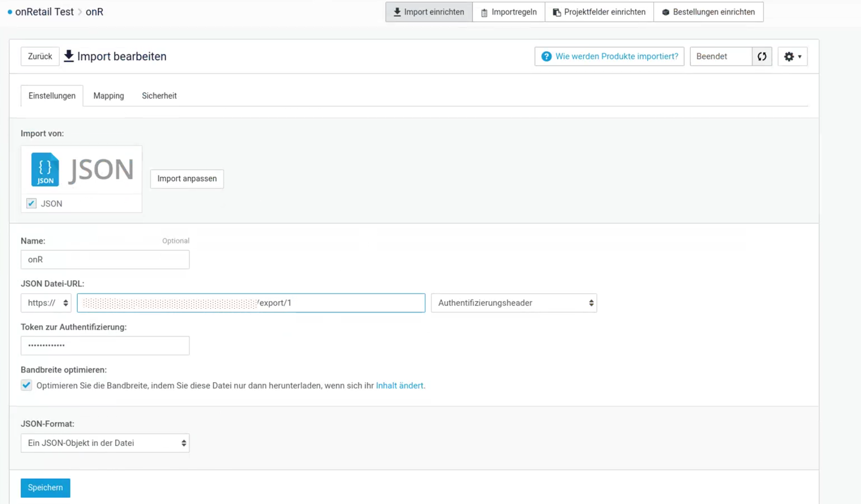This screenshot has width=861, height=504.
Task: Go back with the Zurück button
Action: [40, 57]
